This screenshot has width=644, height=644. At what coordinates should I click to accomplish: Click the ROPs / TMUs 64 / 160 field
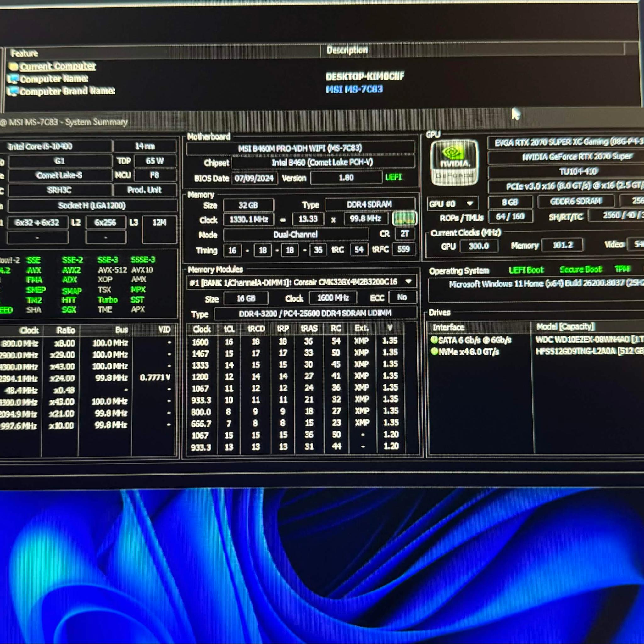tap(510, 217)
